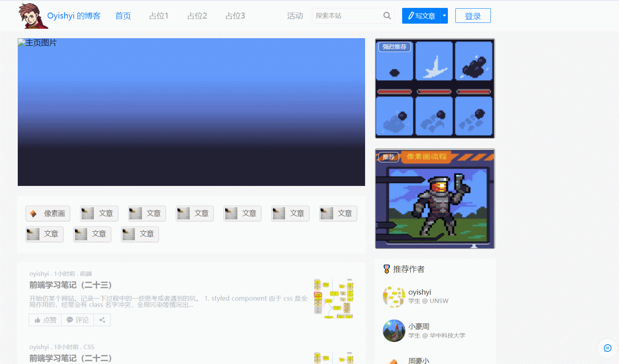Select the 像素画 category tag
The height and width of the screenshot is (364, 619).
pyautogui.click(x=48, y=214)
